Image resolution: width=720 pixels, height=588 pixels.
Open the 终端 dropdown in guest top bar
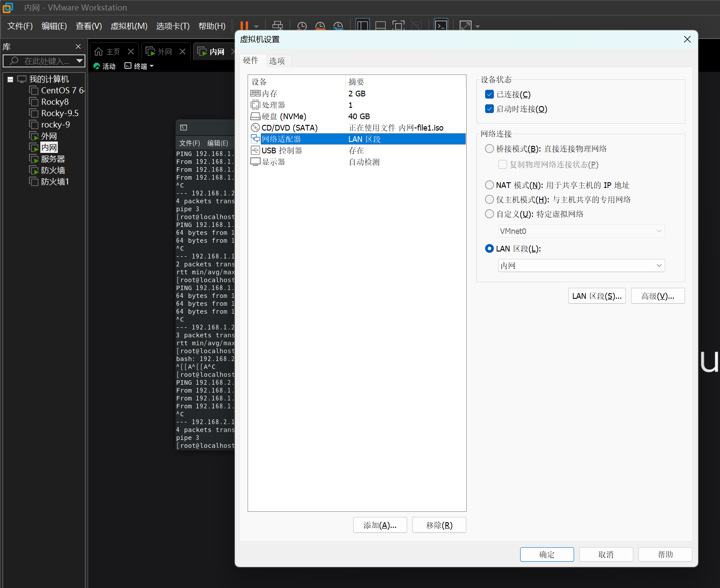(139, 66)
